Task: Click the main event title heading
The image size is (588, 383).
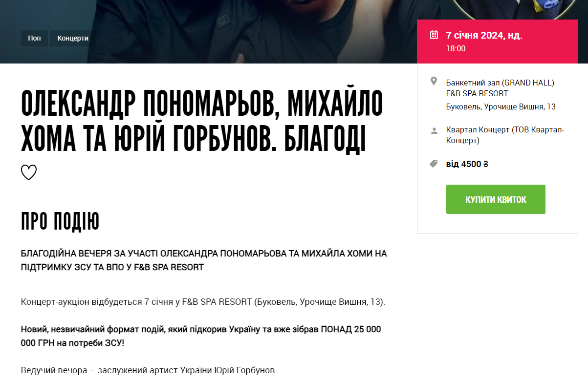Action: coord(202,121)
